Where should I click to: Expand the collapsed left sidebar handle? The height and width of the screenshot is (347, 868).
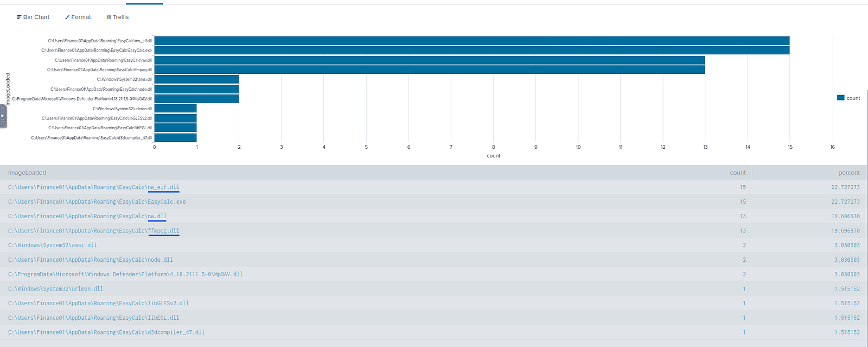click(x=3, y=116)
